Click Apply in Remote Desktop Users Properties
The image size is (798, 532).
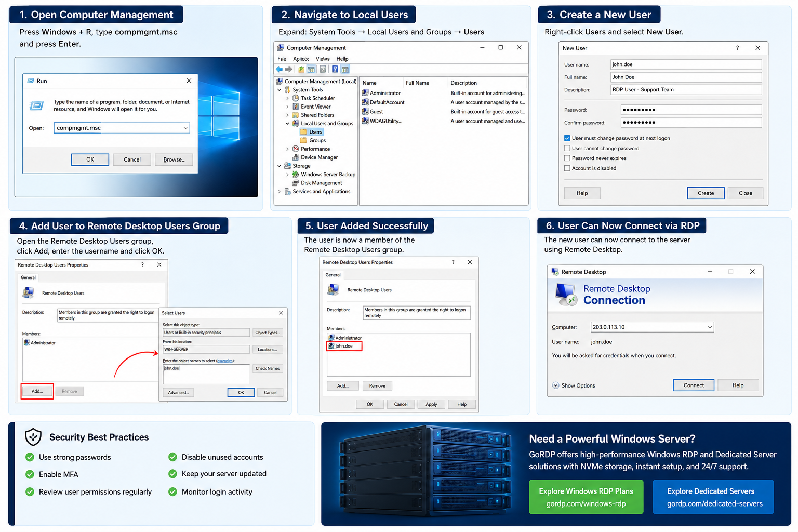[431, 404]
